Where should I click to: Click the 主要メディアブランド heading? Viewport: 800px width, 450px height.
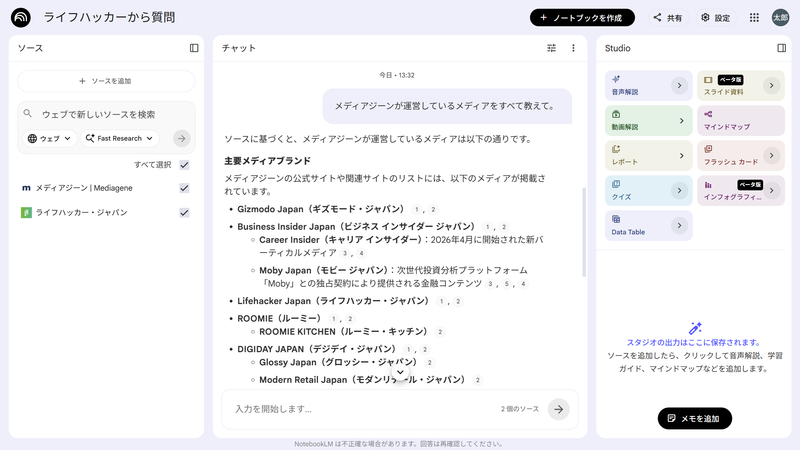point(267,161)
